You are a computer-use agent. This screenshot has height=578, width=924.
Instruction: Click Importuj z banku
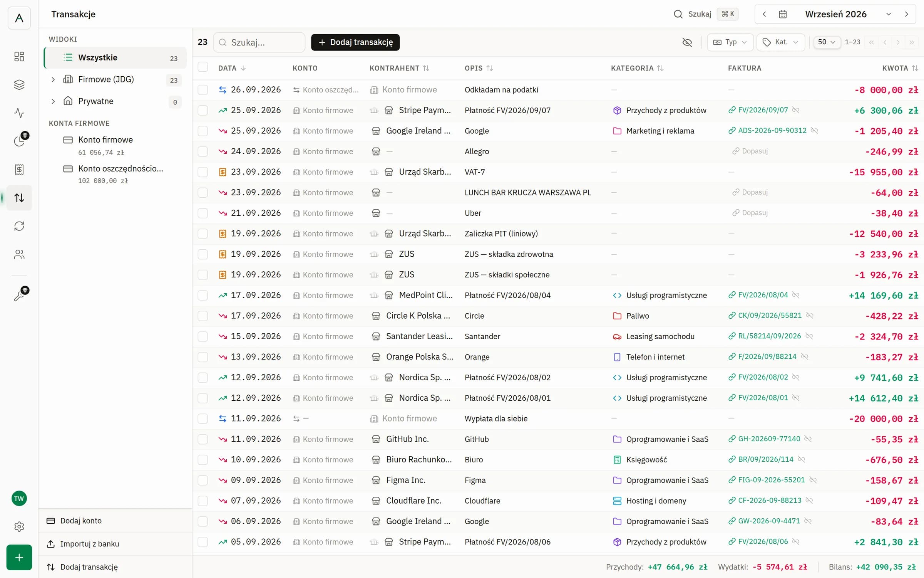[115, 544]
